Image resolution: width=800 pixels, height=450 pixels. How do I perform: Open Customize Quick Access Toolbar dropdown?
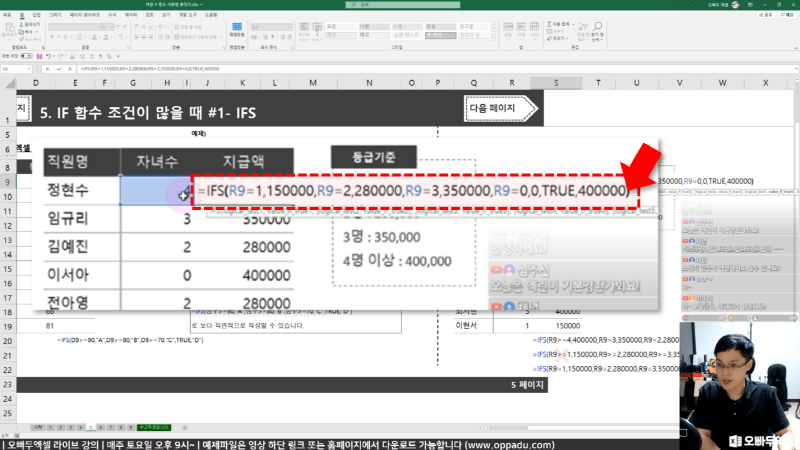coord(118,56)
